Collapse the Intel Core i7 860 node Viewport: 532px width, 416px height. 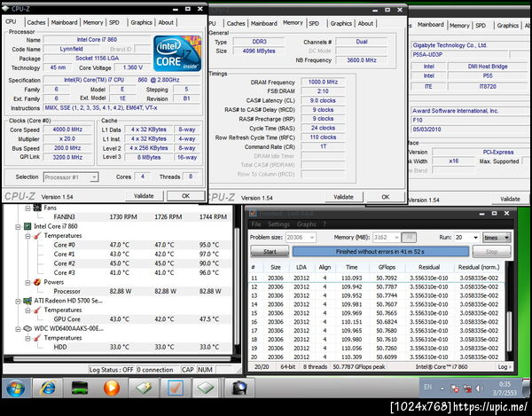(x=18, y=227)
